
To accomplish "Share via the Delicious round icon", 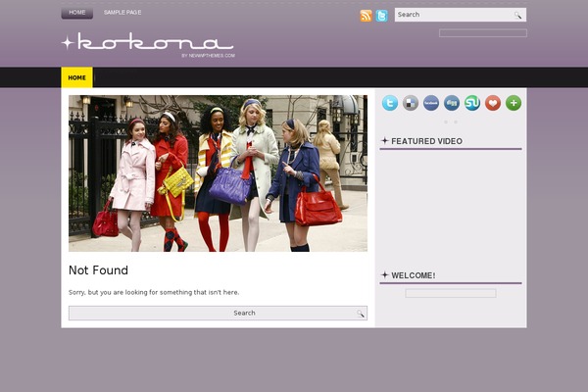I will (x=411, y=103).
